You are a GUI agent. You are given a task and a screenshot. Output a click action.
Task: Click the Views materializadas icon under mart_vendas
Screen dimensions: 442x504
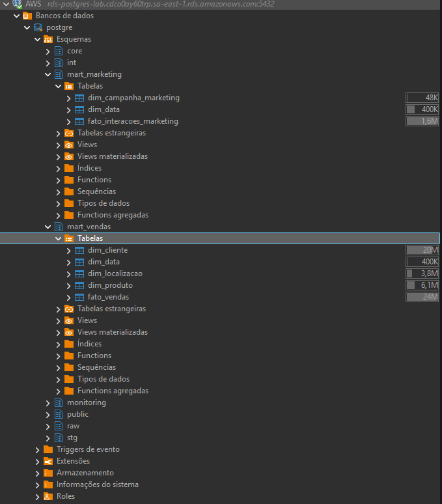(x=68, y=332)
